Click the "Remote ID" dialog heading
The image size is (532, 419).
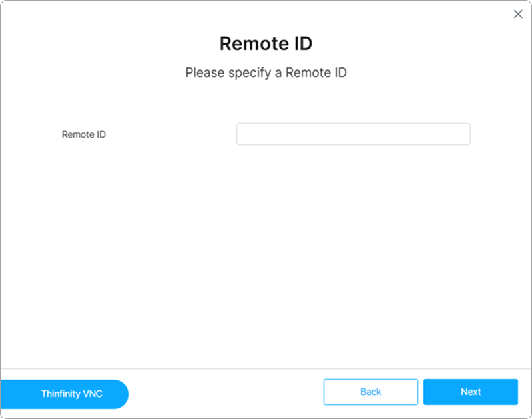266,43
